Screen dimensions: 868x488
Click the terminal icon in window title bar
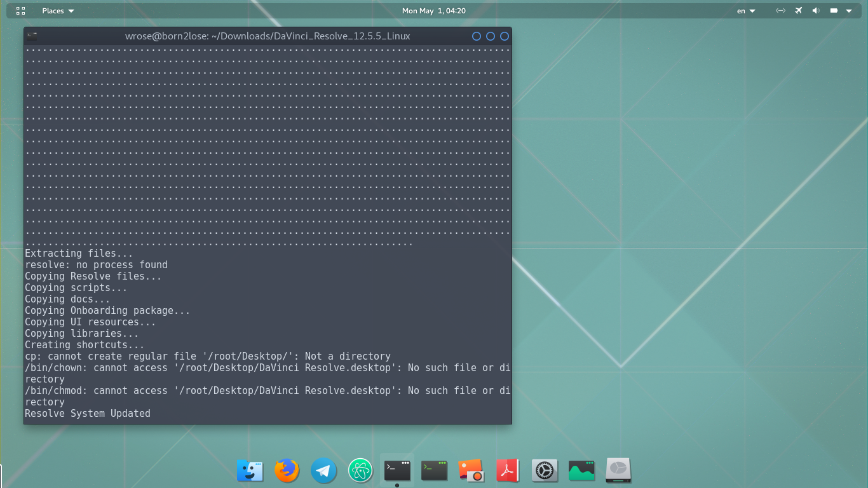[32, 36]
